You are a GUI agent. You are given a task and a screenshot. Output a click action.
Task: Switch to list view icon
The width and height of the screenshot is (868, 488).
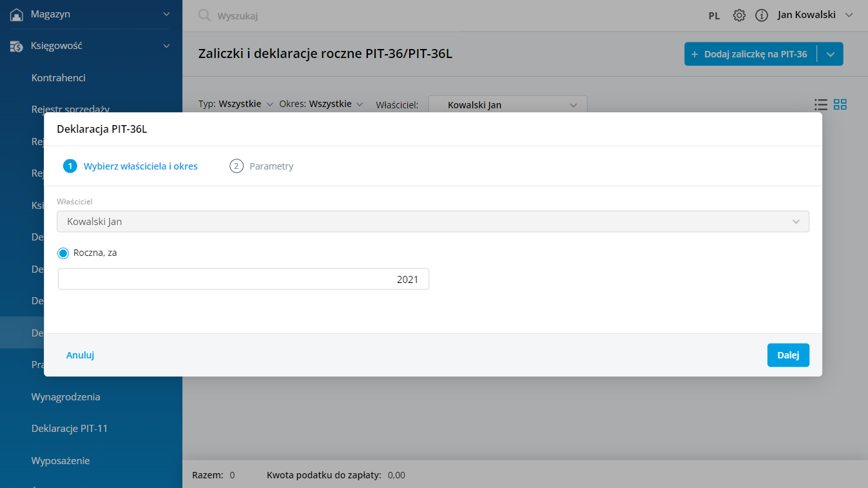point(820,104)
